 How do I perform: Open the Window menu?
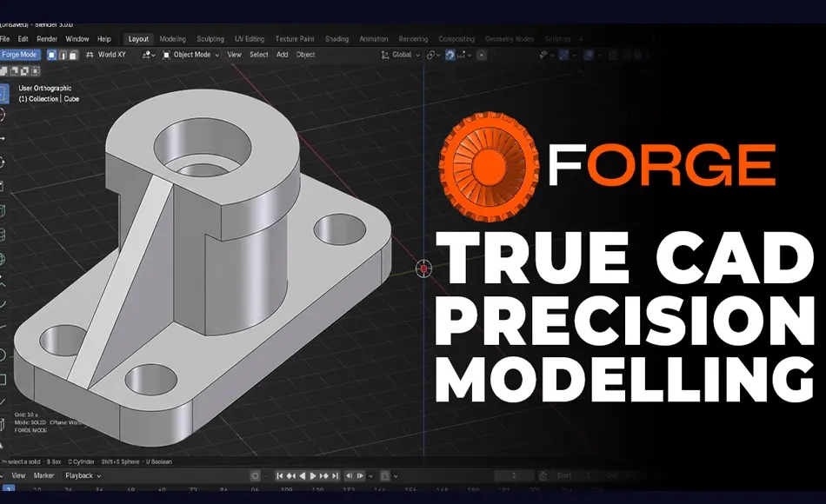pyautogui.click(x=77, y=39)
